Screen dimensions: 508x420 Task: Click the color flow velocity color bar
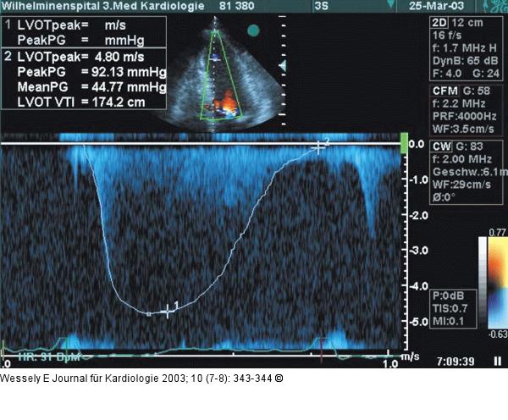pos(498,283)
